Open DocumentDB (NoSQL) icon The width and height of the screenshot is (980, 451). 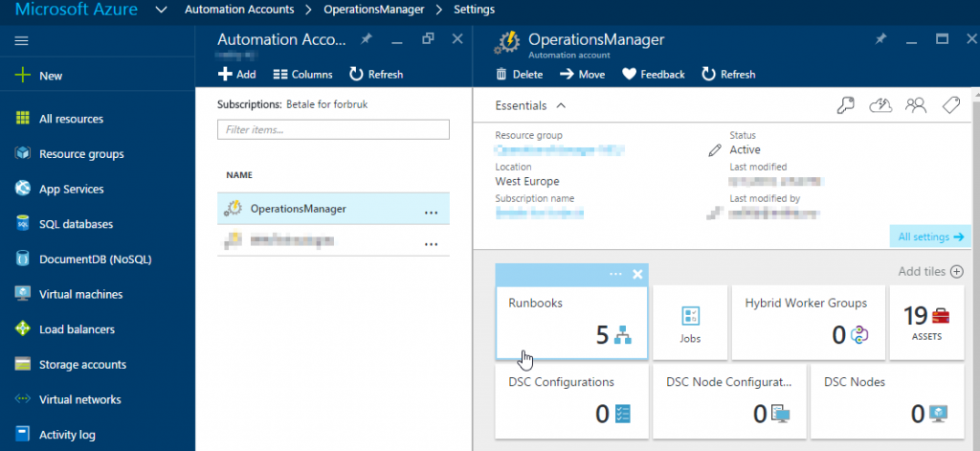[x=23, y=259]
